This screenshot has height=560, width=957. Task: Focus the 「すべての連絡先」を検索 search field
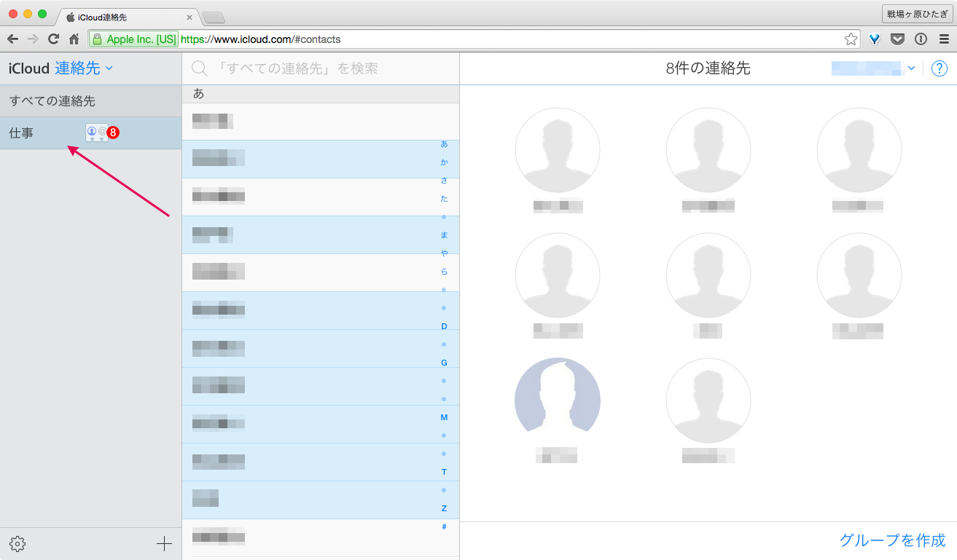click(321, 68)
